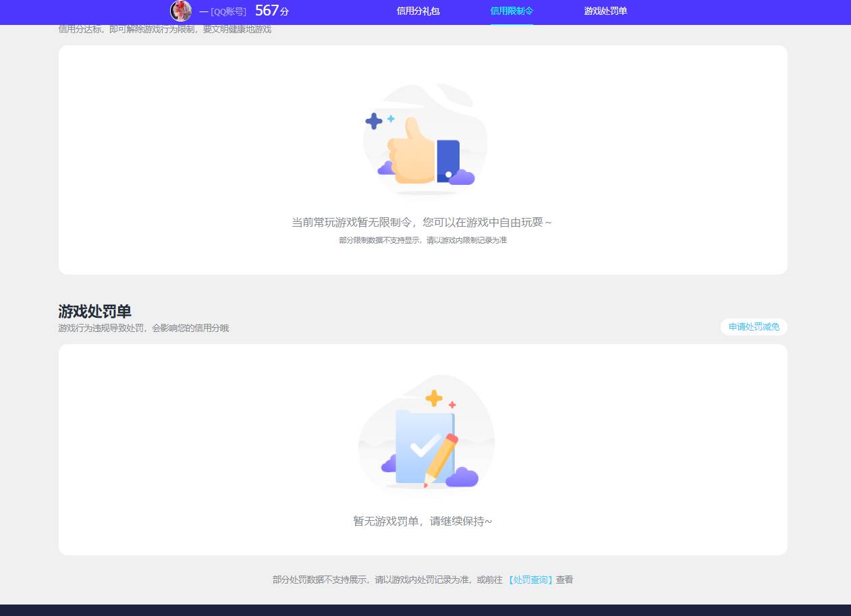
Task: Click the blue plus sparkle icon near the thumb
Action: 374,121
